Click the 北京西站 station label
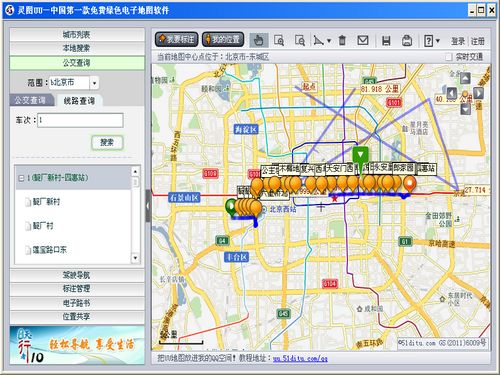500x375 pixels. click(x=283, y=209)
